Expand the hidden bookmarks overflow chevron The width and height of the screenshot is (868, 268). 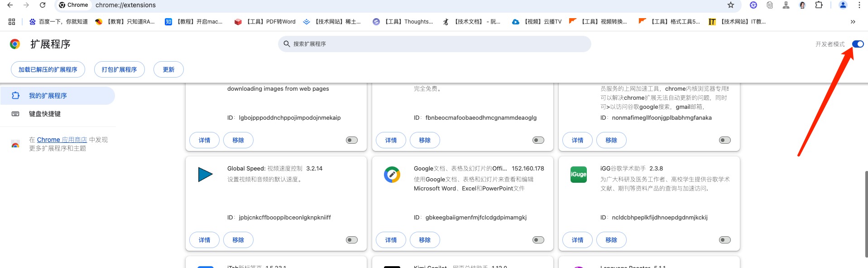(x=853, y=22)
